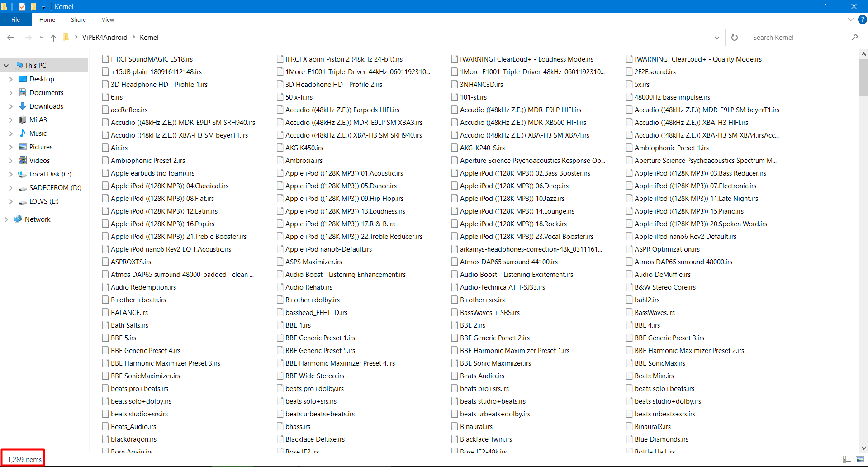Click the Forward navigation arrow
Image resolution: width=868 pixels, height=467 pixels.
tap(28, 38)
